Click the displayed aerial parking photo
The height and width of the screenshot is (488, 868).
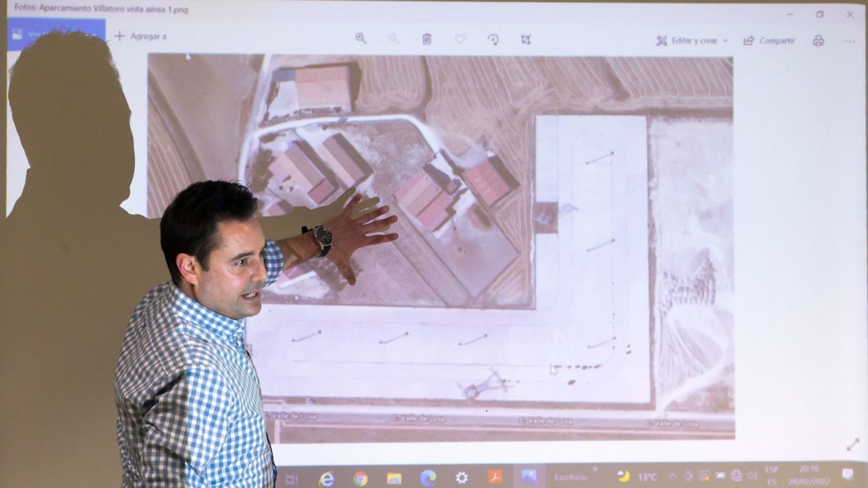(441, 248)
